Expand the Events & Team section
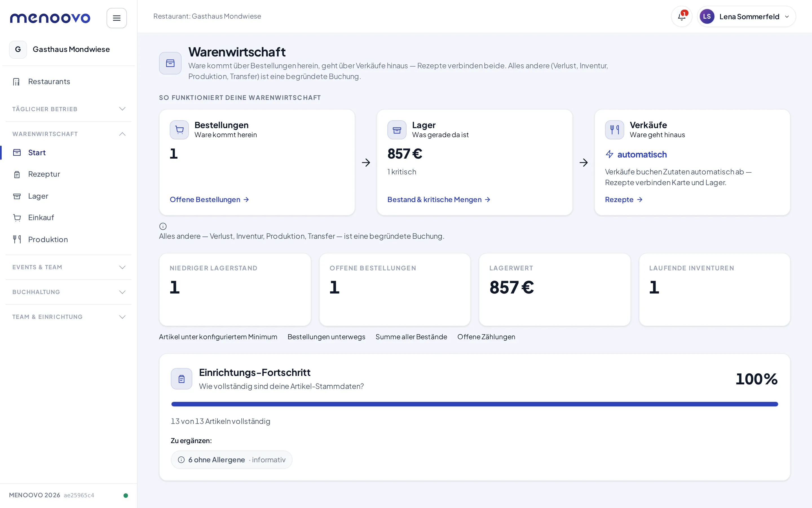812x508 pixels. (69, 267)
